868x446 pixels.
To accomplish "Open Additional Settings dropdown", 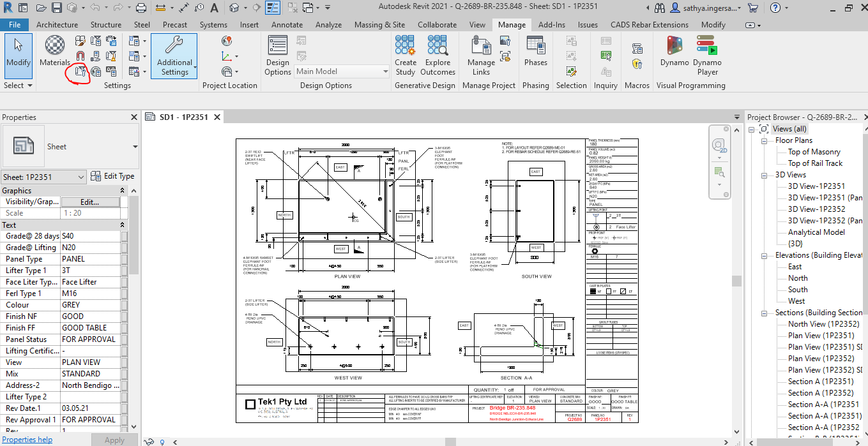I will point(174,56).
